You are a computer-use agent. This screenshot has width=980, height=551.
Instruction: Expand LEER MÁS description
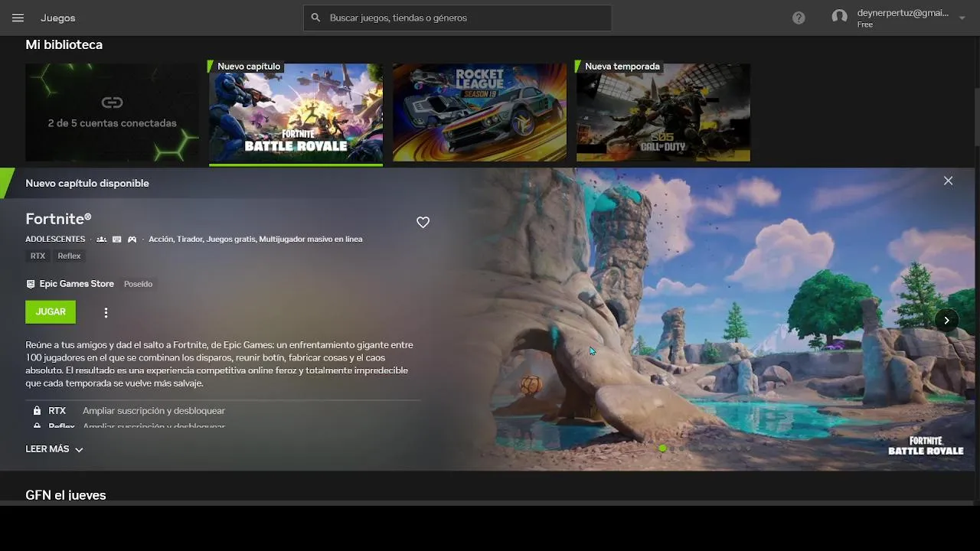click(54, 449)
